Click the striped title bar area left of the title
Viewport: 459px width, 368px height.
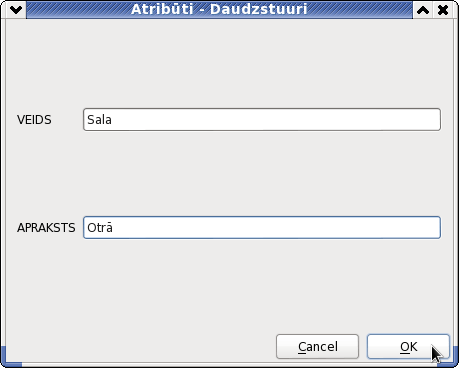(x=78, y=9)
